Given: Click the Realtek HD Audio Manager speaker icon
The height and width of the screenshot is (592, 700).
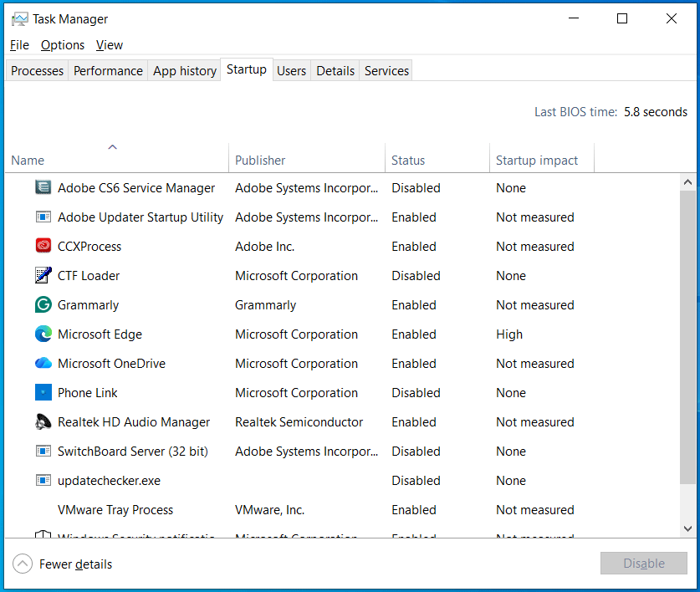Looking at the screenshot, I should (43, 421).
